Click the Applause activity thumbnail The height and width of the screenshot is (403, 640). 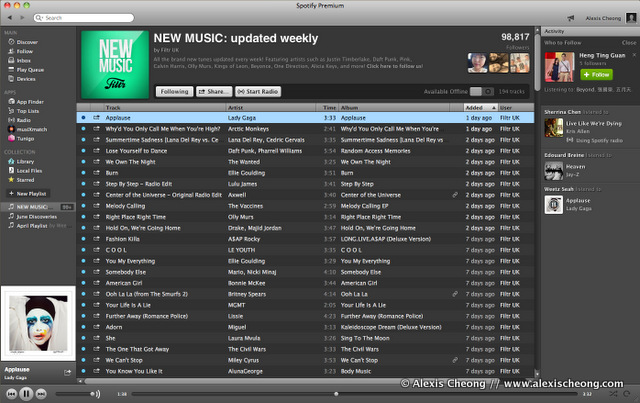(554, 205)
